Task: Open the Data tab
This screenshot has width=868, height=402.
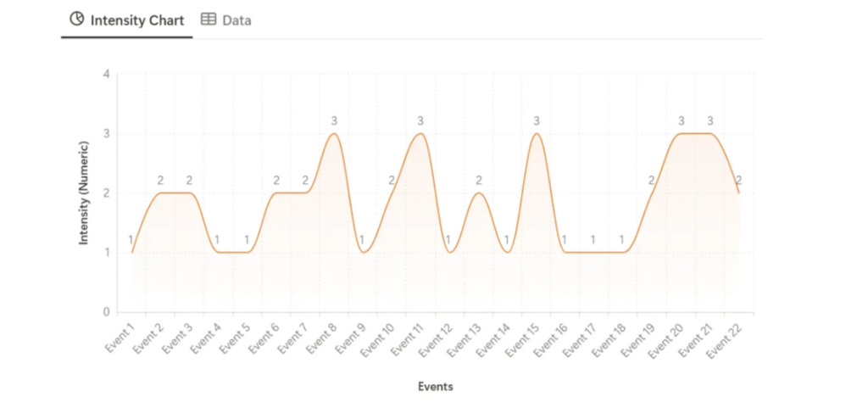Action: (x=226, y=20)
